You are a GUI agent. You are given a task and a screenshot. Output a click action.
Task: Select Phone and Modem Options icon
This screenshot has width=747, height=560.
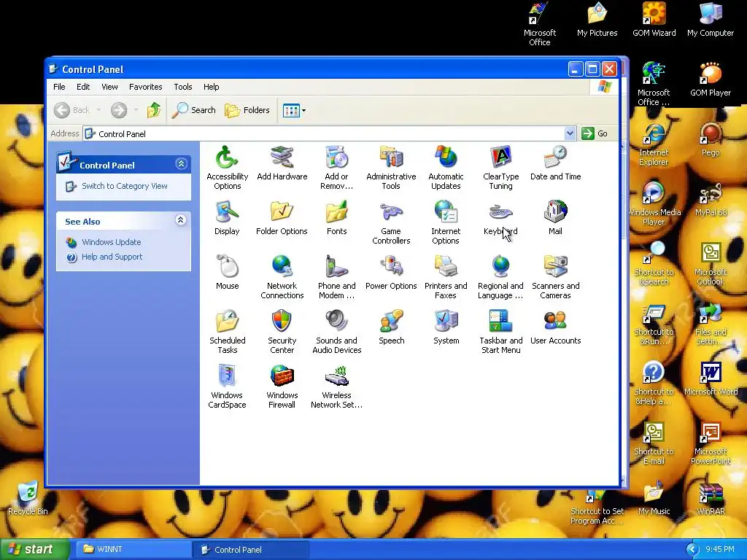(337, 277)
